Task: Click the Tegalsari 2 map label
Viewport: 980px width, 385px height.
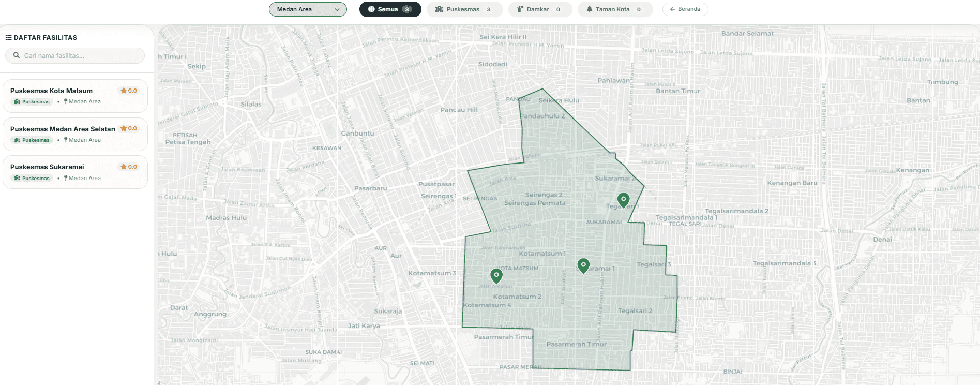Action: click(x=635, y=311)
